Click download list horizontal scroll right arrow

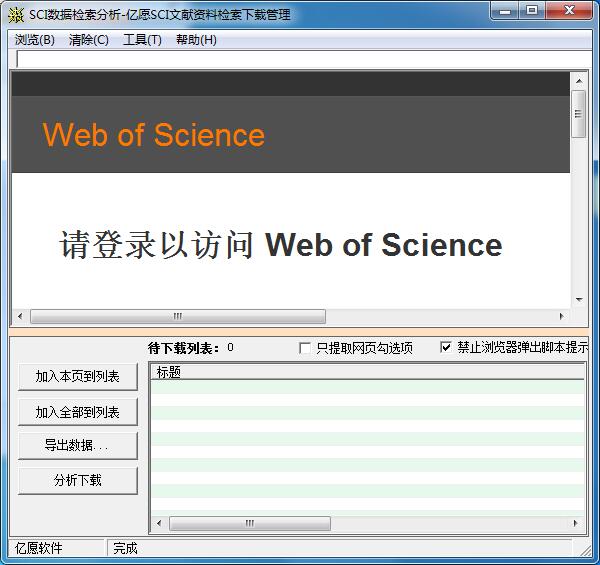(575, 523)
